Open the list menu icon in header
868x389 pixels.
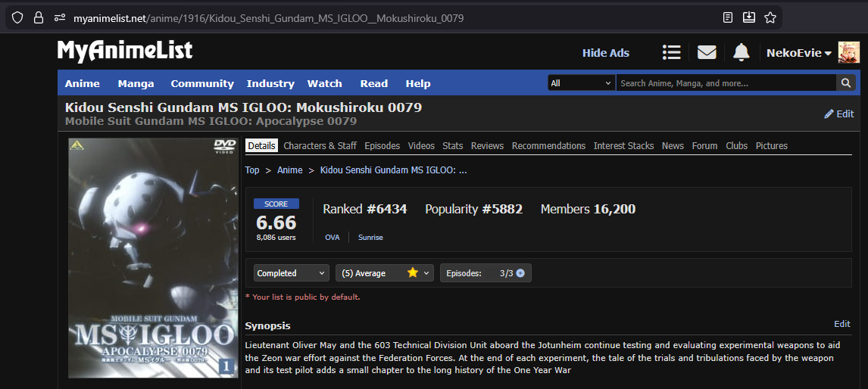pos(672,52)
